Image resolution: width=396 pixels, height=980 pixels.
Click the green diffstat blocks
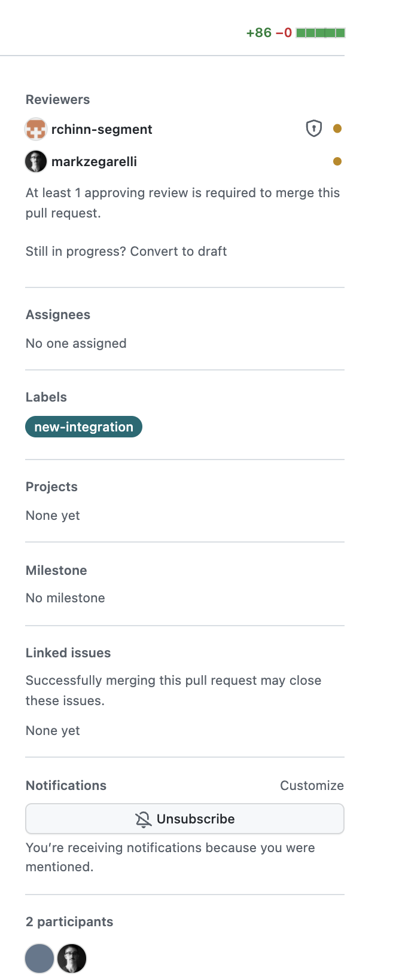tap(321, 33)
